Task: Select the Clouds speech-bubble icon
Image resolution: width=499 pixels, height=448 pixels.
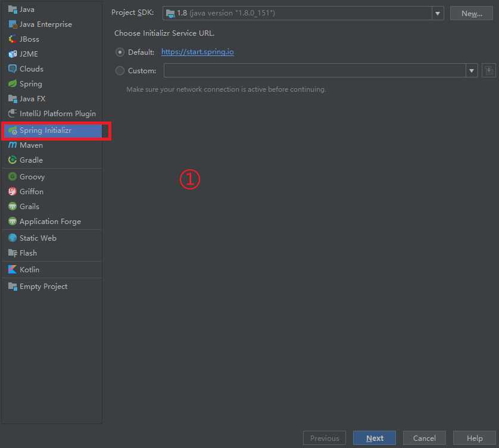Action: (x=13, y=69)
